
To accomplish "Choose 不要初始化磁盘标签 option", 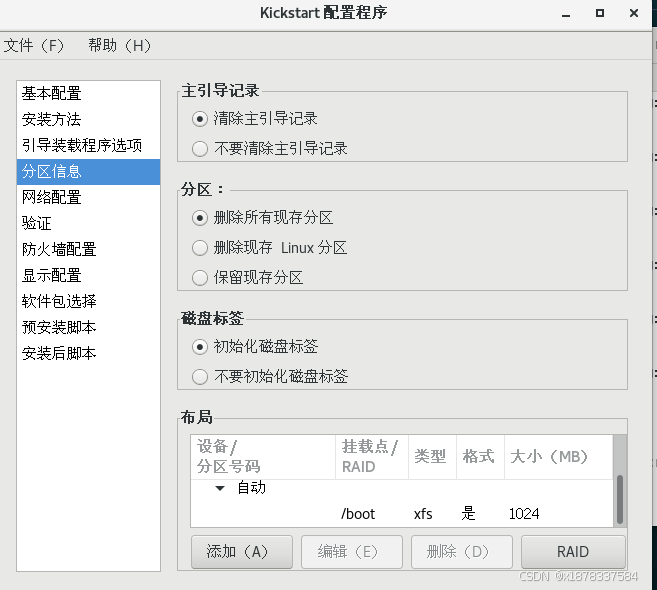I will pyautogui.click(x=200, y=377).
